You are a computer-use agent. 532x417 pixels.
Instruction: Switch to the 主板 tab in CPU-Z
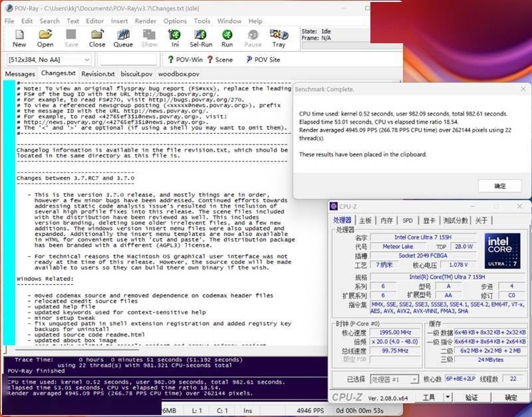tap(365, 221)
